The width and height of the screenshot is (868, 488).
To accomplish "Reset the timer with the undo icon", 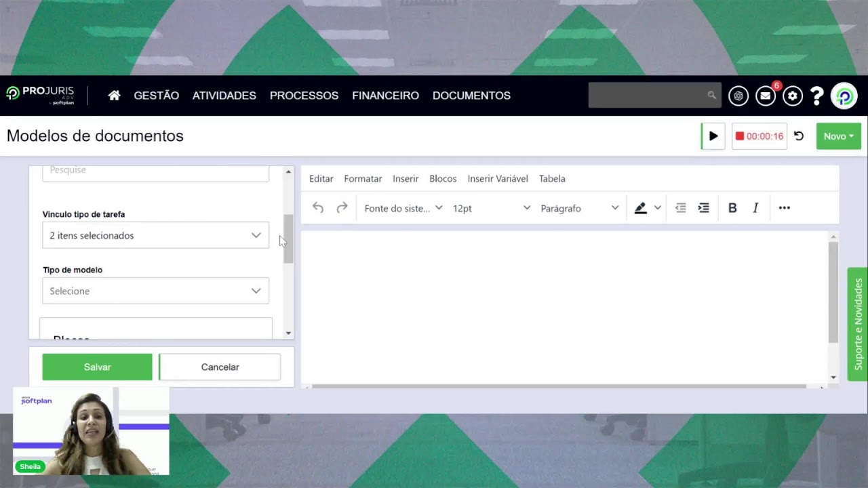I will pos(799,136).
